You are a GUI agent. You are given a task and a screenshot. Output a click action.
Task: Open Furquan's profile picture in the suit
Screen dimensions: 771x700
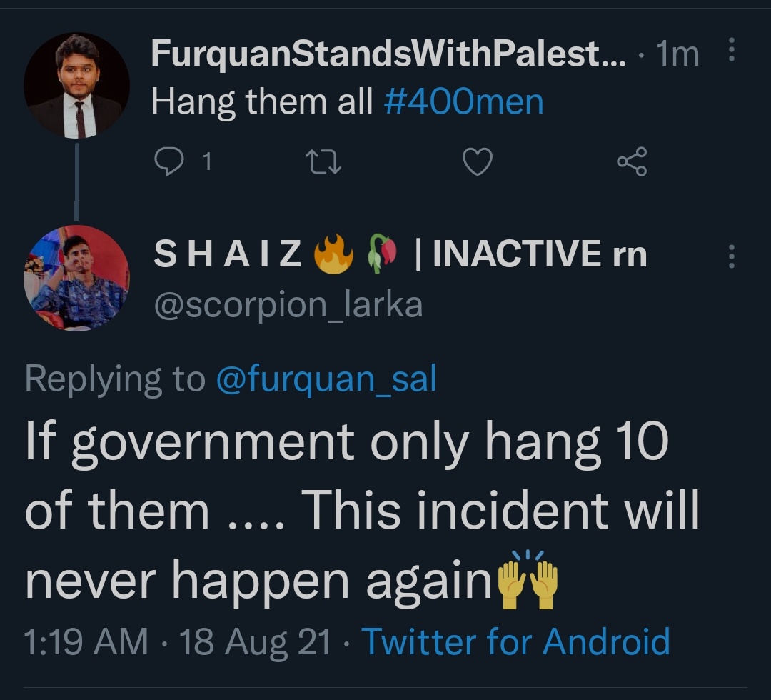[x=76, y=86]
